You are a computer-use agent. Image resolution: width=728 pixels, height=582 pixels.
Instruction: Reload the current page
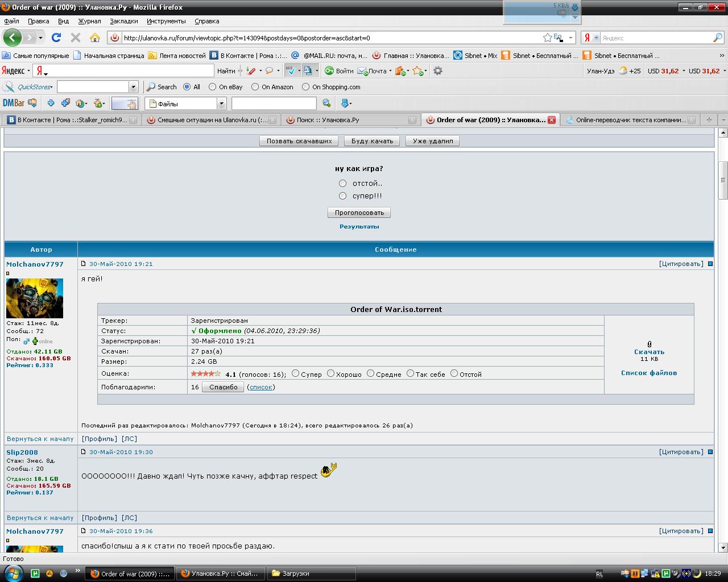pyautogui.click(x=56, y=38)
